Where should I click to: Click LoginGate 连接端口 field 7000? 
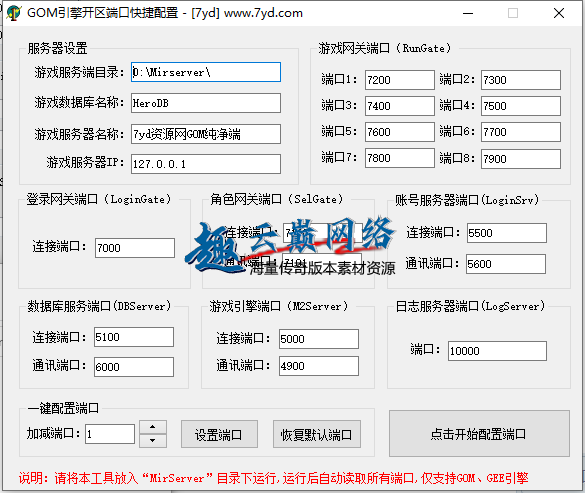[135, 248]
